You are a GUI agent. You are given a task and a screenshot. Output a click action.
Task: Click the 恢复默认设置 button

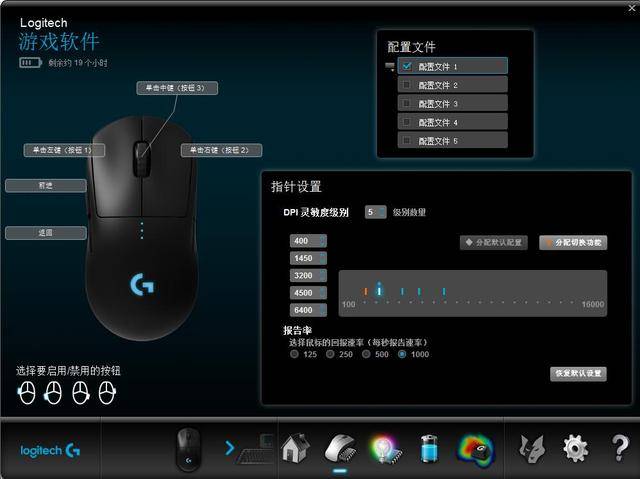[x=578, y=373]
